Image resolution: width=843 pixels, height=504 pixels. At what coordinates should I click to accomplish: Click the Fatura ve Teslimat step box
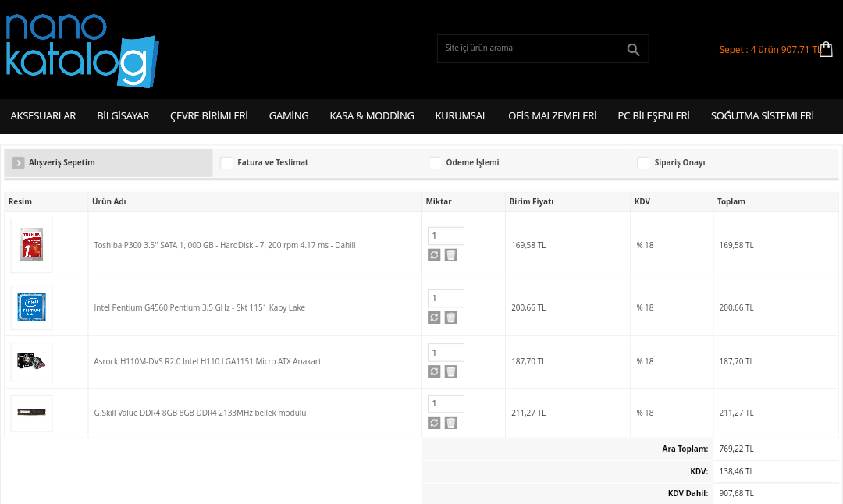pyautogui.click(x=226, y=163)
